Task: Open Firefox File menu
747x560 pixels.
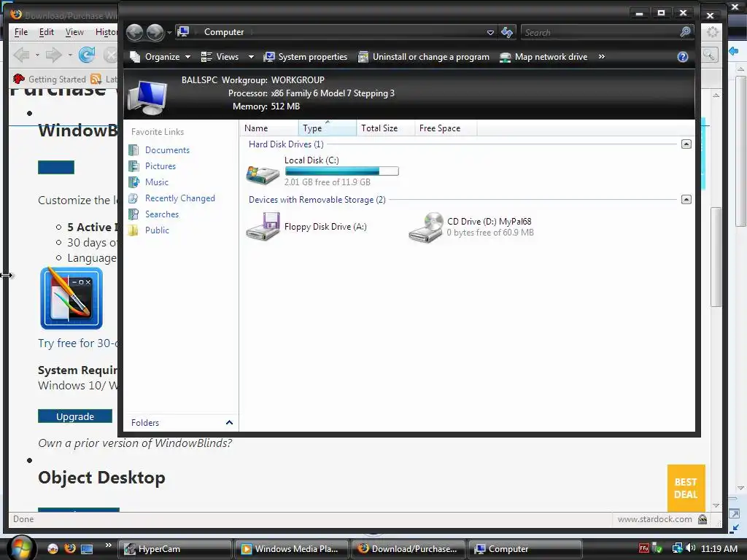Action: (21, 32)
